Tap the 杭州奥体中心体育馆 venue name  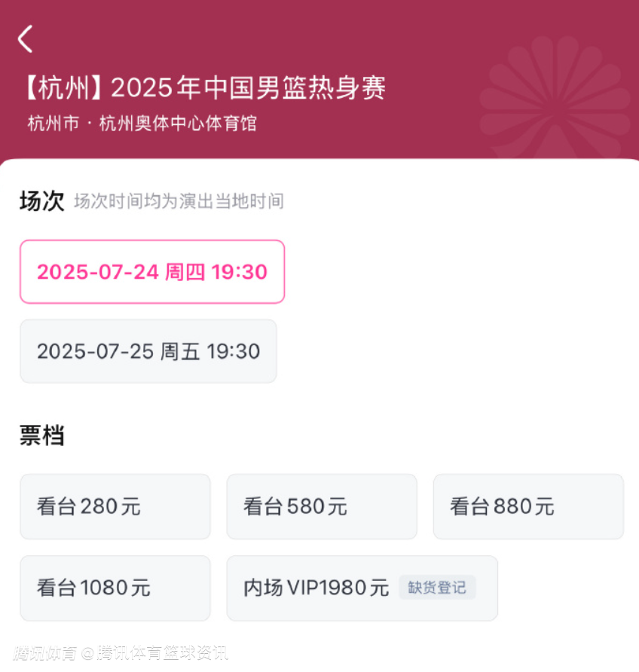178,124
